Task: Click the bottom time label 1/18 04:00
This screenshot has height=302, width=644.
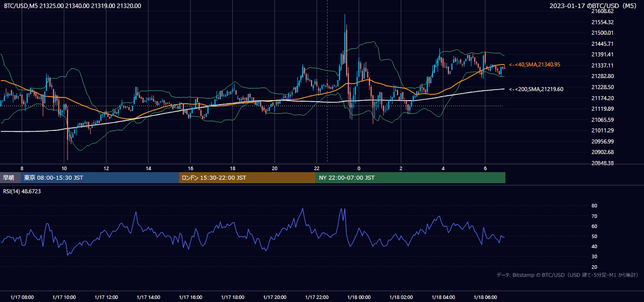Action: [443, 297]
